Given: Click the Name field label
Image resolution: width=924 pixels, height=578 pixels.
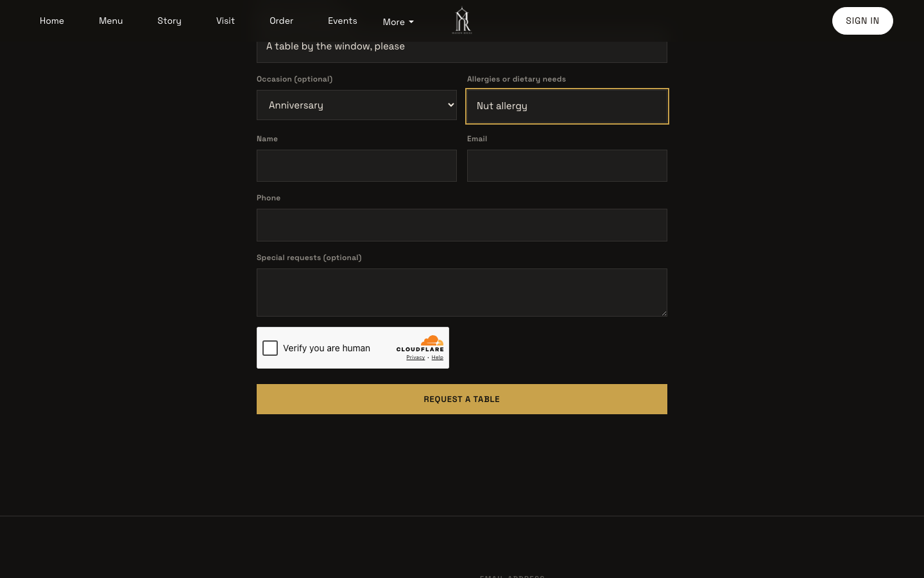Looking at the screenshot, I should [x=267, y=139].
